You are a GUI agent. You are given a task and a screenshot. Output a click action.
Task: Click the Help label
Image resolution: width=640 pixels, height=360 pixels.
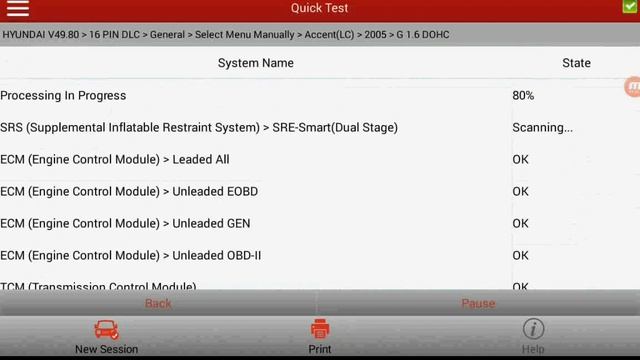click(x=533, y=349)
